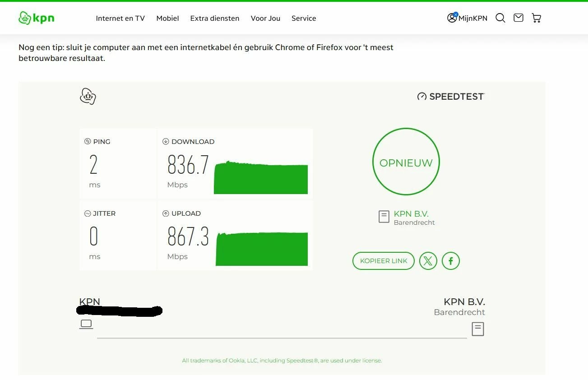Viewport: 588px width, 380px height.
Task: Click the PING label
Action: pyautogui.click(x=102, y=142)
